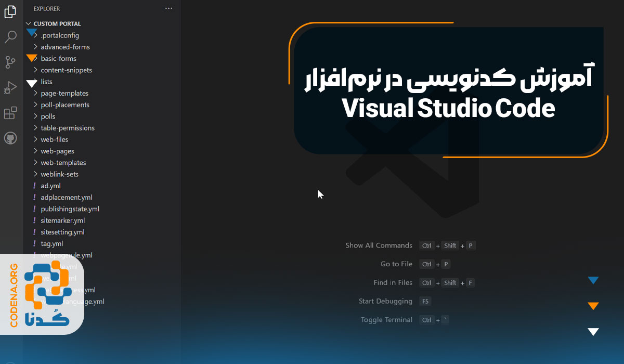624x364 pixels.
Task: Expand the web-files folder chevron
Action: (35, 139)
